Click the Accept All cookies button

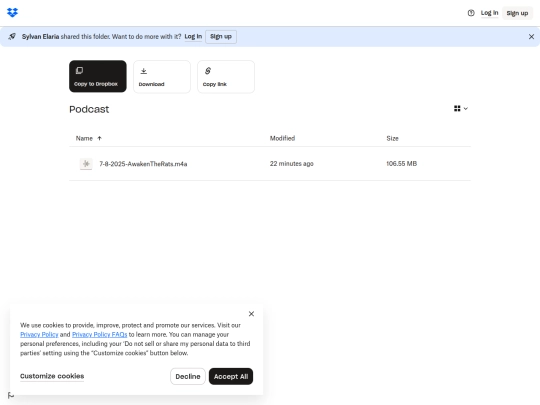point(231,376)
